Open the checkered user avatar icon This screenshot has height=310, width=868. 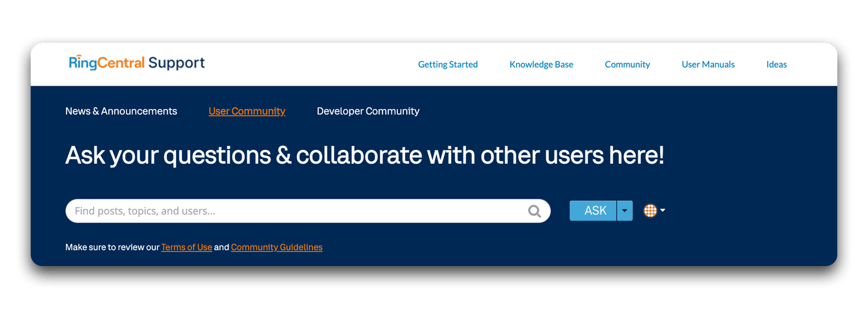pos(650,211)
